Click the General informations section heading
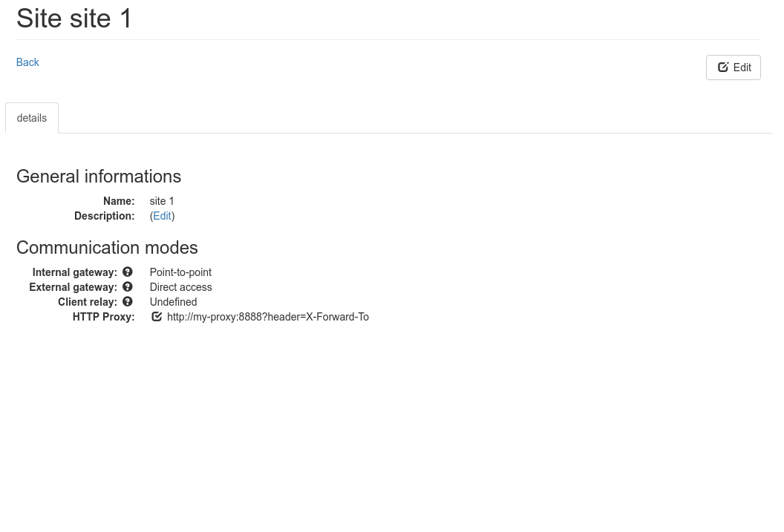Viewport: 784px width, 532px height. (x=99, y=177)
